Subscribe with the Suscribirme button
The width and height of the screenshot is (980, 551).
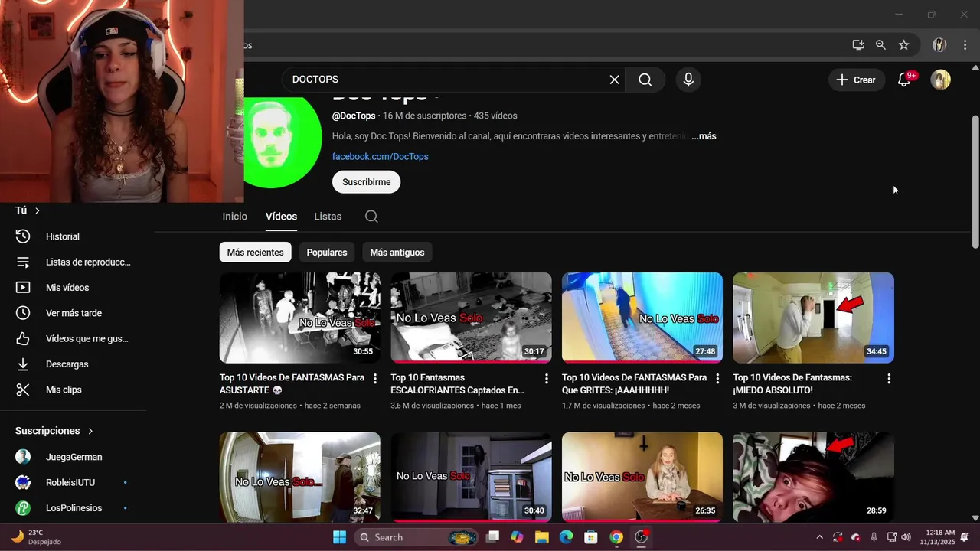366,182
